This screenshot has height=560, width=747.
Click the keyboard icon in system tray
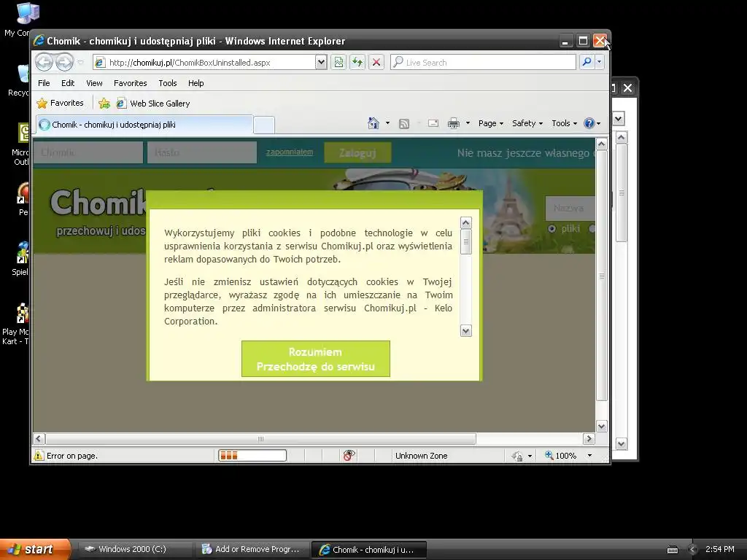coord(672,550)
